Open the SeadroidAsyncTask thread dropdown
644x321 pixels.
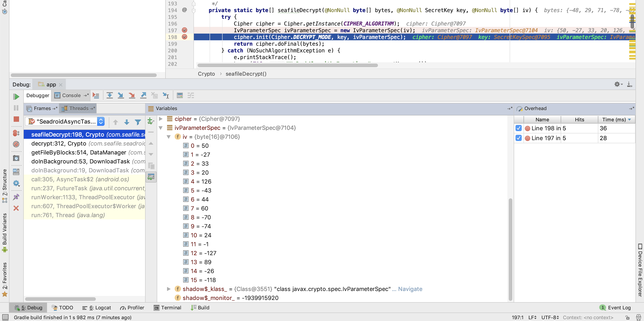pos(101,122)
